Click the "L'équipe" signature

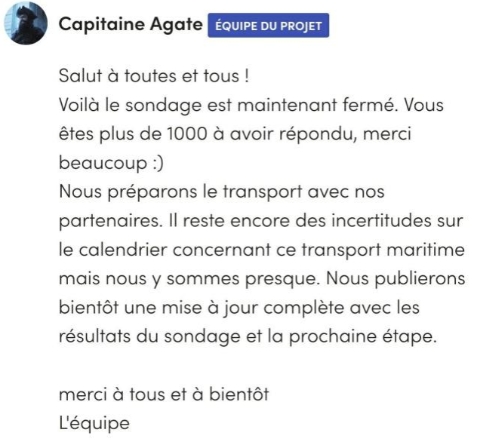[94, 422]
